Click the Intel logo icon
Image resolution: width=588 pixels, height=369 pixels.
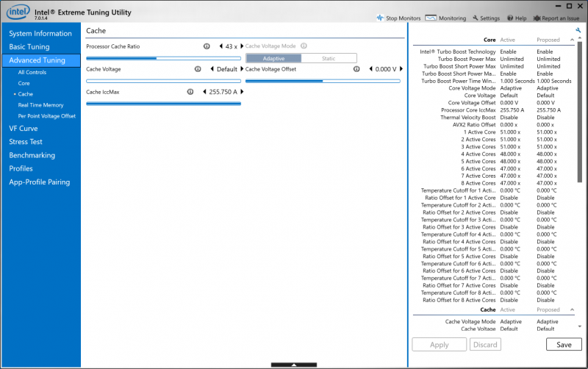point(18,12)
